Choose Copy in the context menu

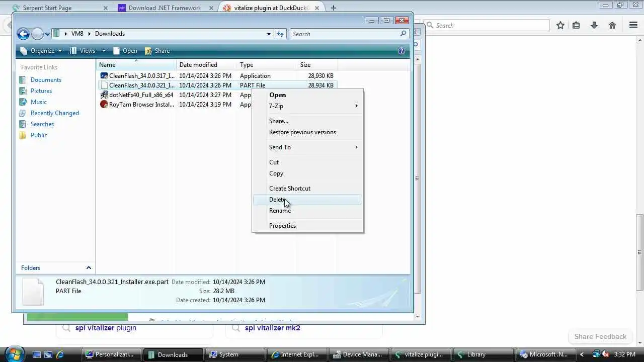click(307, 173)
